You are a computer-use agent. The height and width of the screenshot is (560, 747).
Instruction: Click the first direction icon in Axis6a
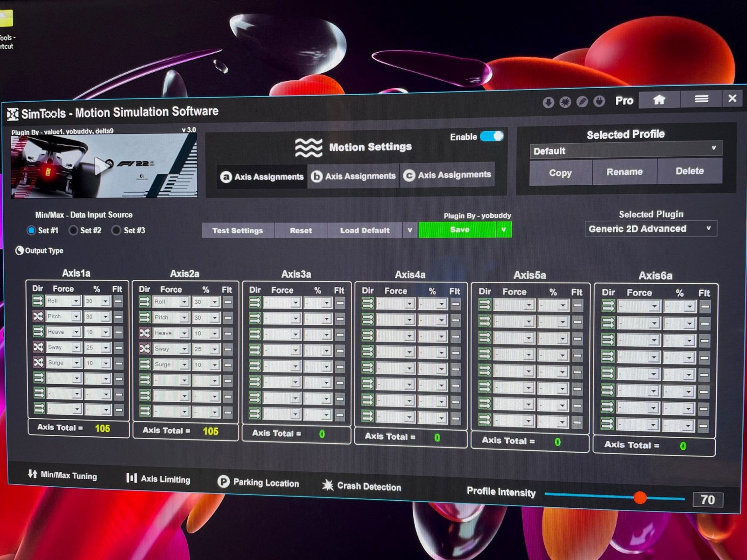click(x=608, y=306)
